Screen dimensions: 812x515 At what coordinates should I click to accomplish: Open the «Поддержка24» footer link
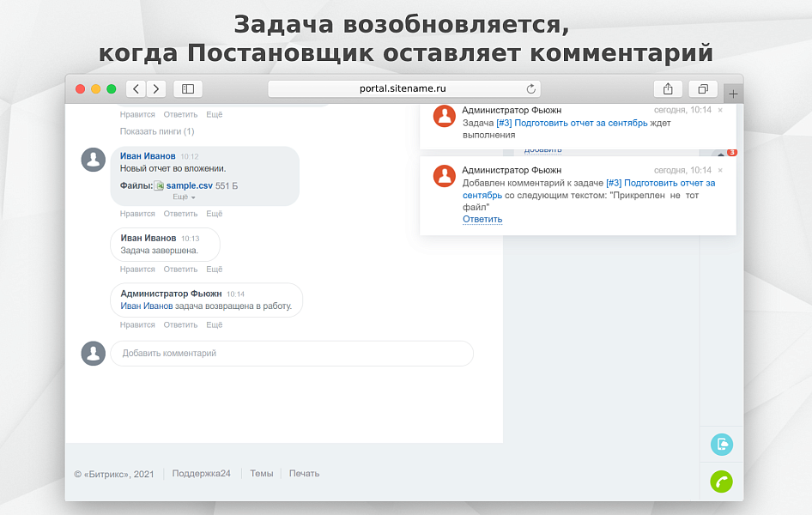click(201, 473)
